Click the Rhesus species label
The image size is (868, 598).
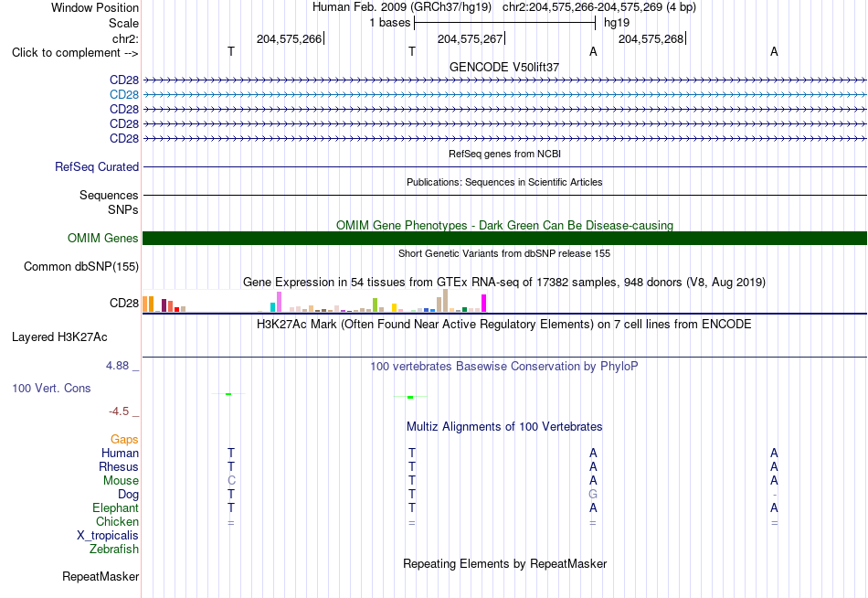tap(119, 467)
